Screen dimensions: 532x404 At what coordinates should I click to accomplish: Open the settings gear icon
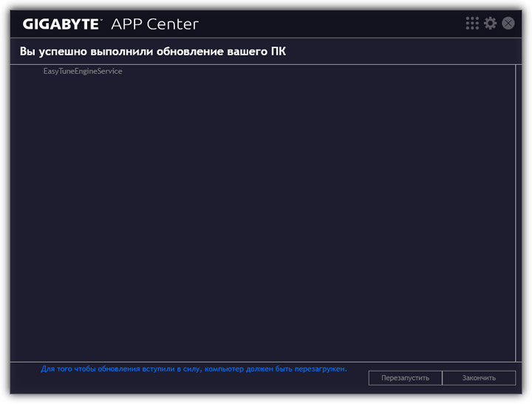click(x=490, y=24)
